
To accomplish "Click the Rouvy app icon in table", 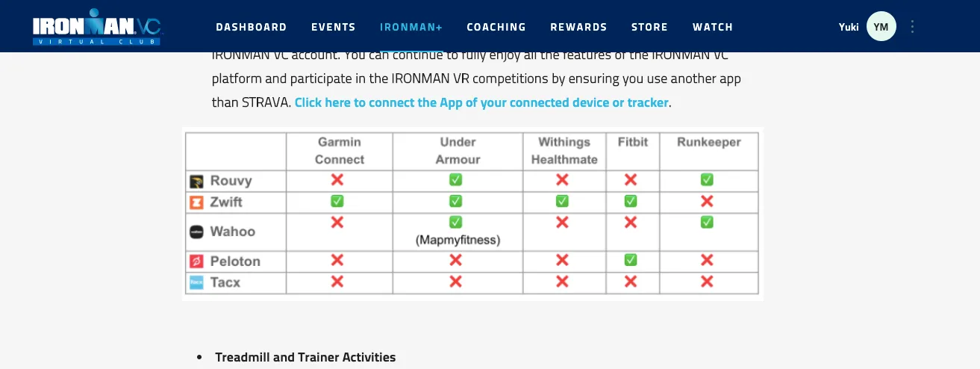I will (196, 181).
